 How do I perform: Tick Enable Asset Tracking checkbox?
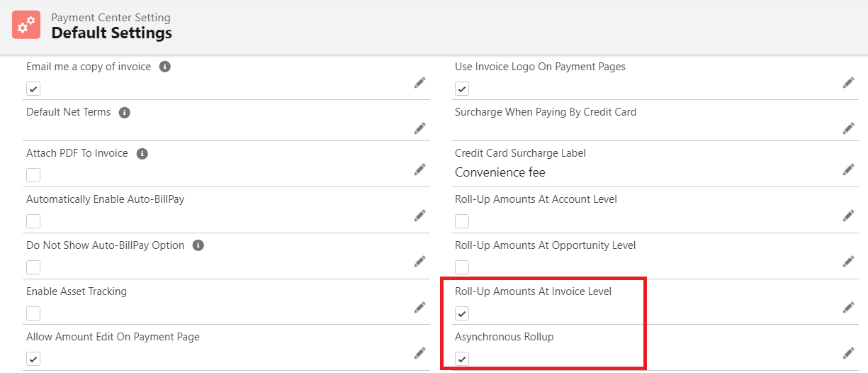pyautogui.click(x=33, y=313)
